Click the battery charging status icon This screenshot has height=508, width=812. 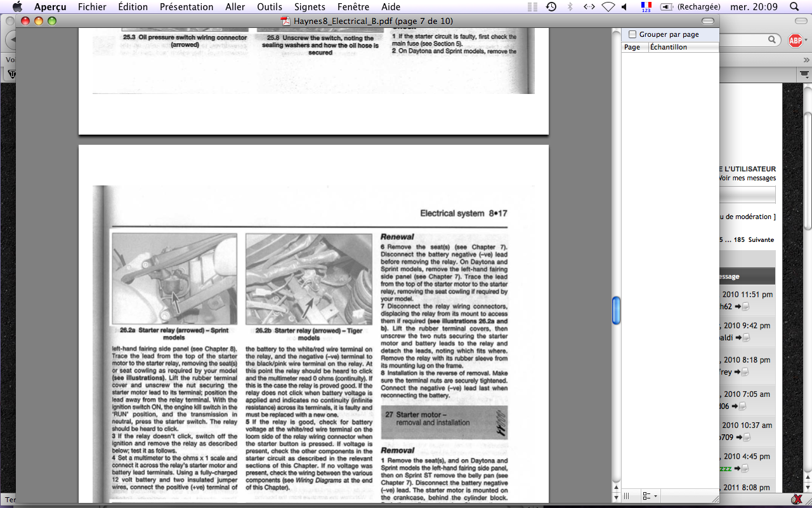(x=667, y=7)
